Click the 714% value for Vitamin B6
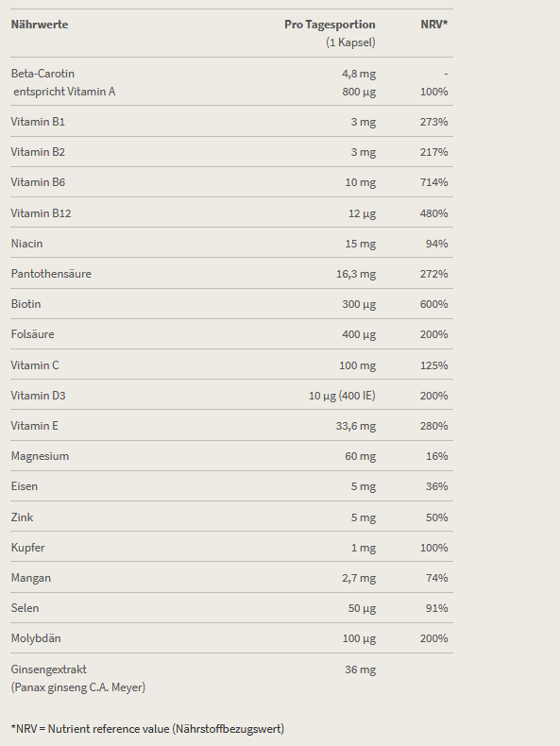 click(433, 182)
